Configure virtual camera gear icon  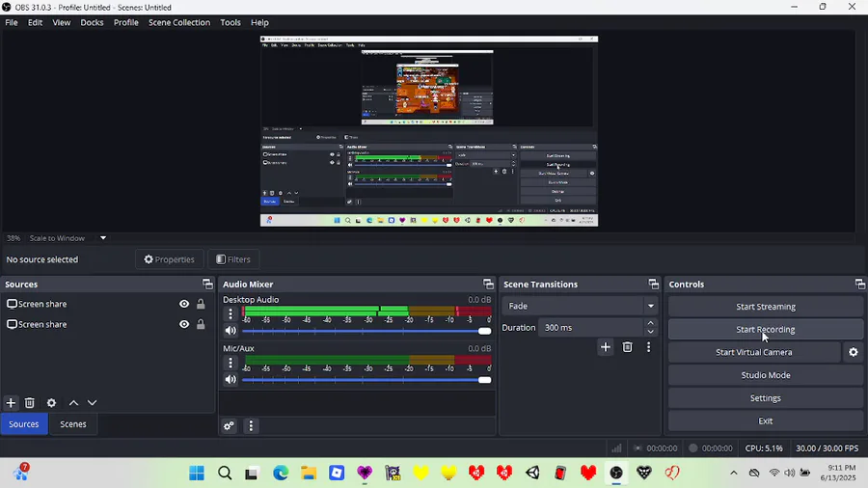click(x=854, y=352)
